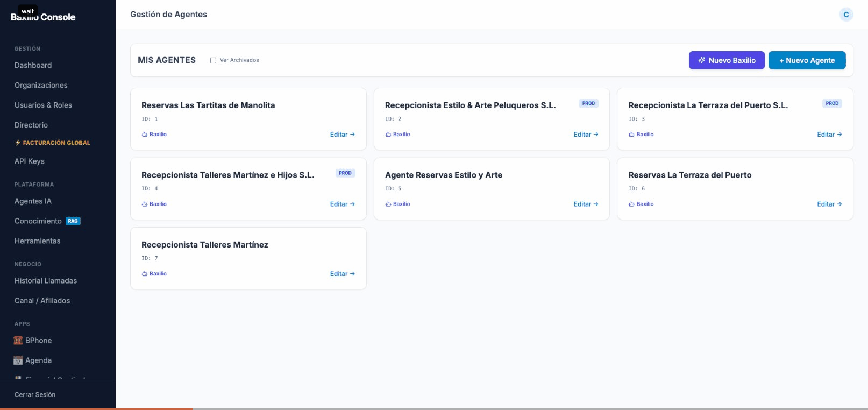This screenshot has height=410, width=868.
Task: Click the 'ID: 1' text
Action: [x=150, y=119]
